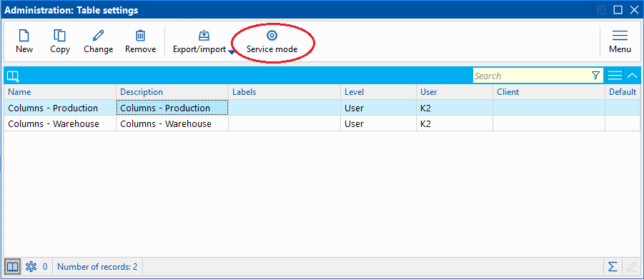
Task: Remove the selected record with trash icon
Action: (141, 41)
